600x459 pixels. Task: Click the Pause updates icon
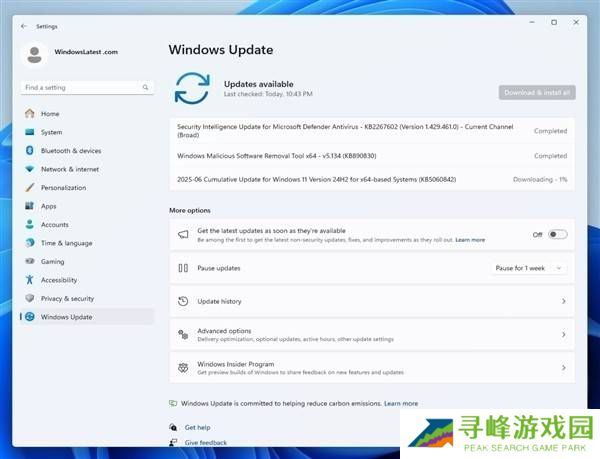pos(183,268)
